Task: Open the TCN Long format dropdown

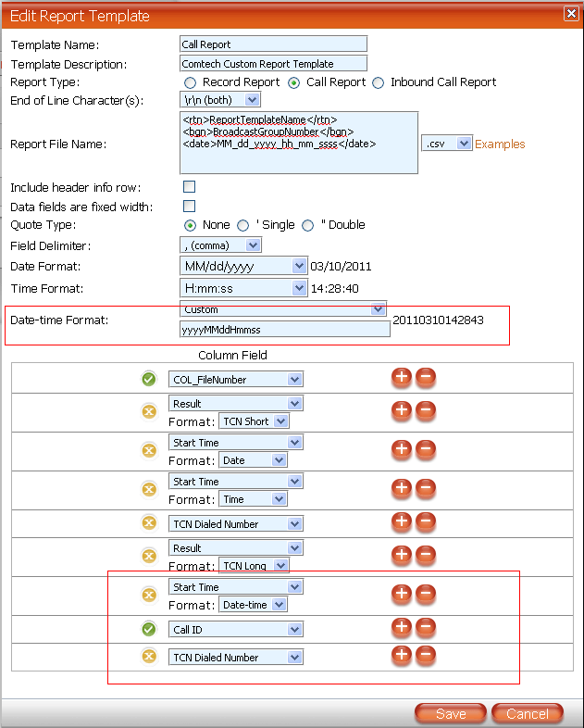Action: coord(254,566)
